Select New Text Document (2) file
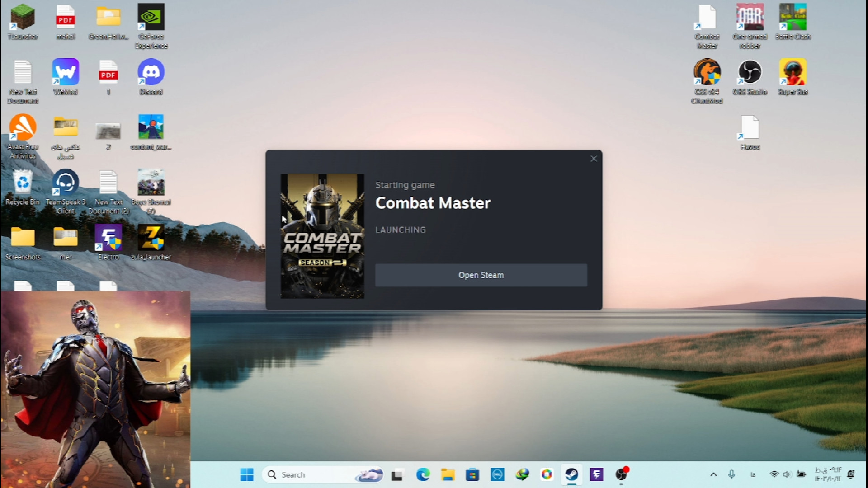Screen dimensions: 868x488 click(108, 192)
